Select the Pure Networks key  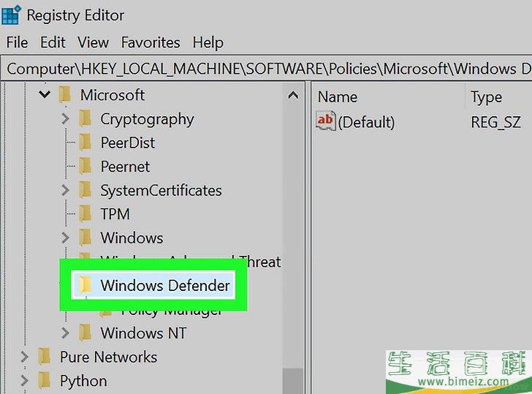[x=108, y=357]
